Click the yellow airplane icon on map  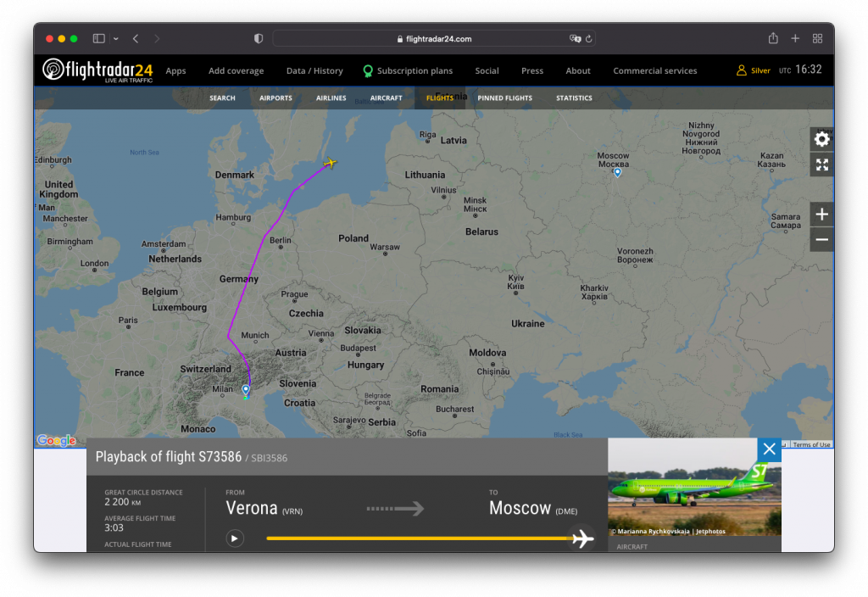tap(331, 163)
